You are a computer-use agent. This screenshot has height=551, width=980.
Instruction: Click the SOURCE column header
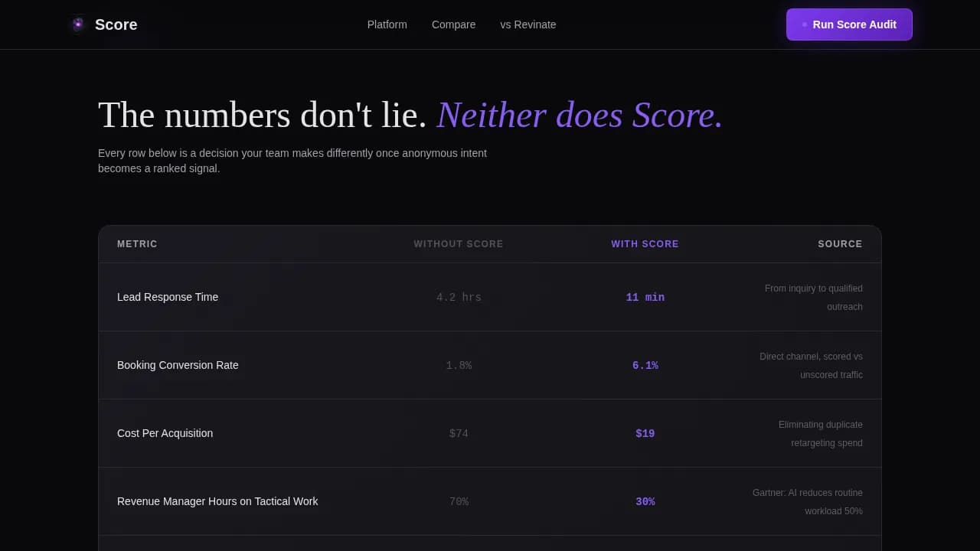[x=840, y=244]
